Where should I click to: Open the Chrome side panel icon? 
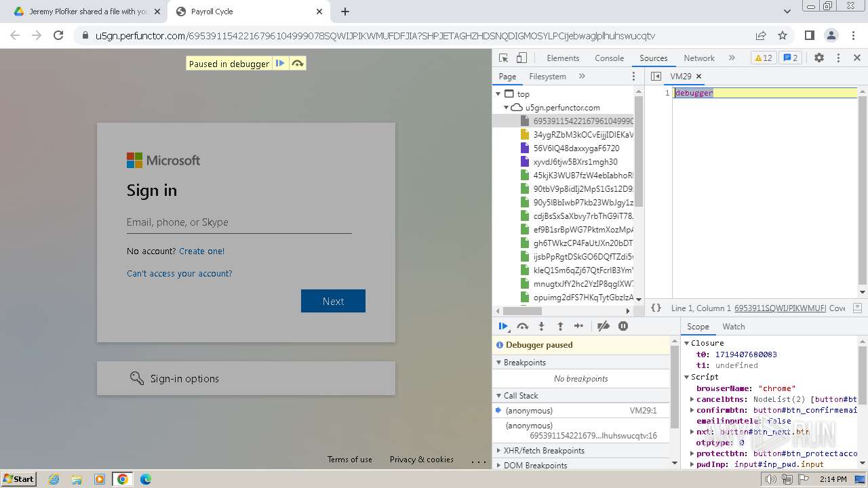pyautogui.click(x=809, y=35)
